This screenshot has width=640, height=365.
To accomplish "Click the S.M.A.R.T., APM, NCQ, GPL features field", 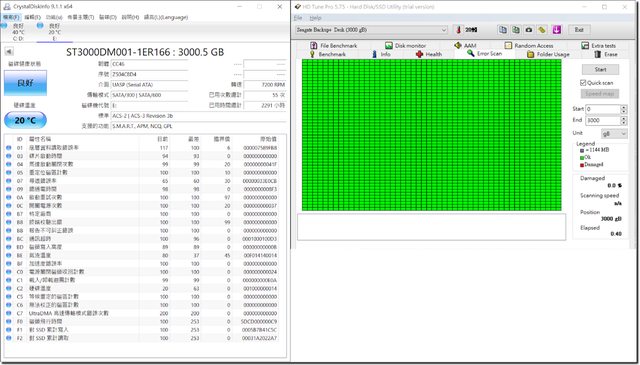I will point(198,126).
